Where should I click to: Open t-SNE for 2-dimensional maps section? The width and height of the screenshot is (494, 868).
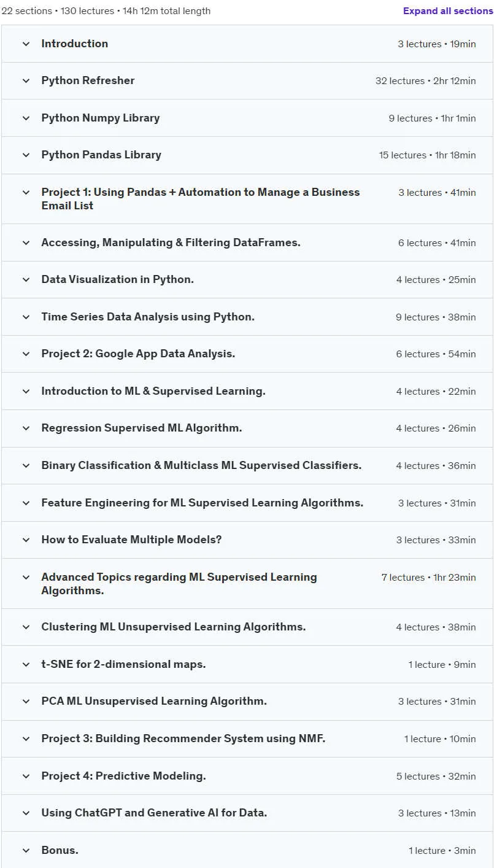[247, 664]
